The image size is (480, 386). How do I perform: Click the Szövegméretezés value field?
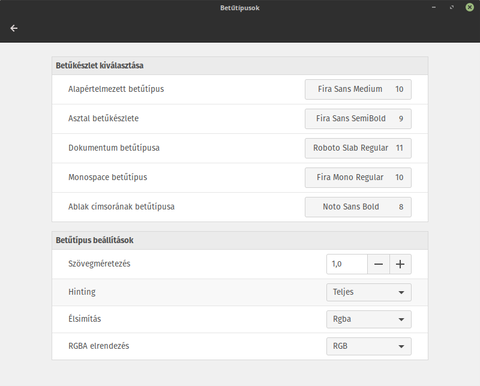pos(347,264)
